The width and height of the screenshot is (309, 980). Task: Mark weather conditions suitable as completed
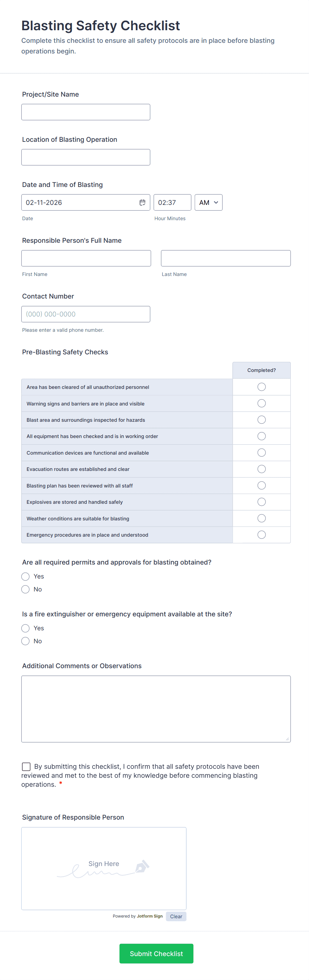coord(261,518)
